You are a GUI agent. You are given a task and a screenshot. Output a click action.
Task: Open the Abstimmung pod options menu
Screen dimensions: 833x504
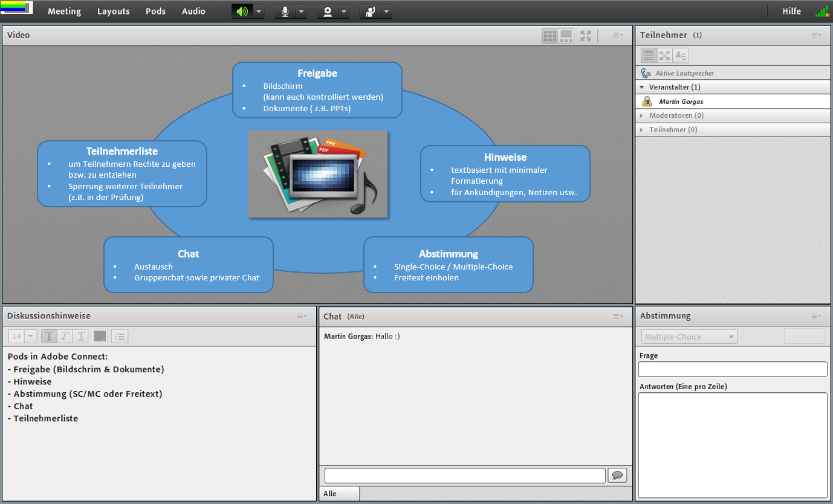[816, 316]
